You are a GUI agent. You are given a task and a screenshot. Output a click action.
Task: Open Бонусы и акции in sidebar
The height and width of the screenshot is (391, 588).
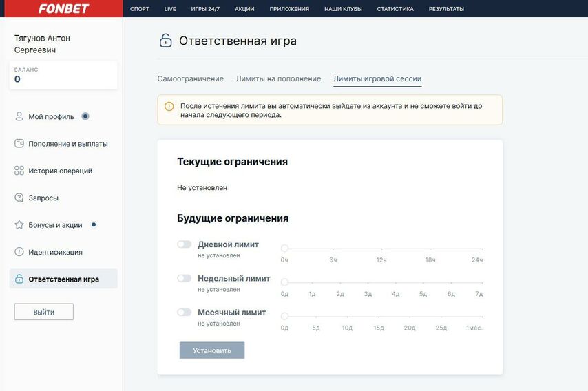pos(63,224)
